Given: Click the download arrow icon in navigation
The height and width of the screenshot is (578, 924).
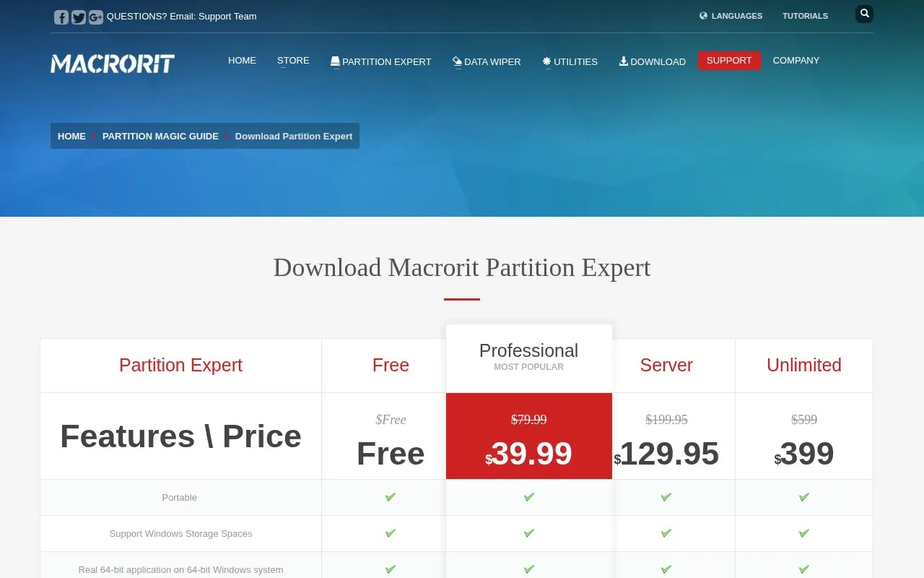Looking at the screenshot, I should pyautogui.click(x=624, y=61).
